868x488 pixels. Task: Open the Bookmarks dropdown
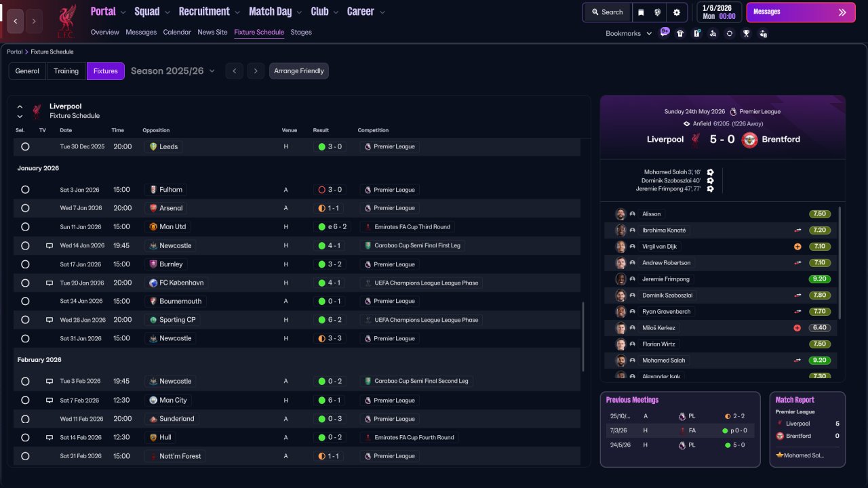[x=629, y=33]
